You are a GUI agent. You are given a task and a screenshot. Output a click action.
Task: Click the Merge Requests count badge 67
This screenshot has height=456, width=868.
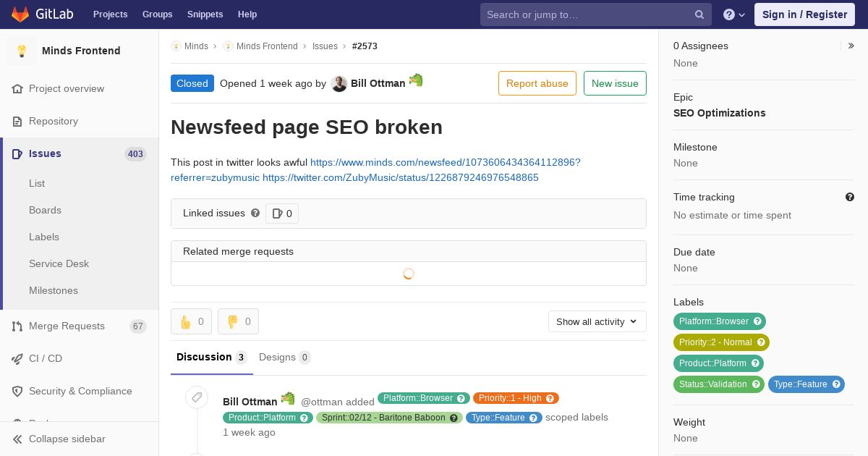138,326
